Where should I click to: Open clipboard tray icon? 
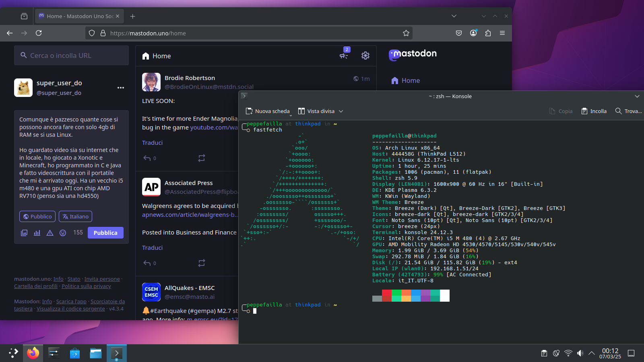544,353
